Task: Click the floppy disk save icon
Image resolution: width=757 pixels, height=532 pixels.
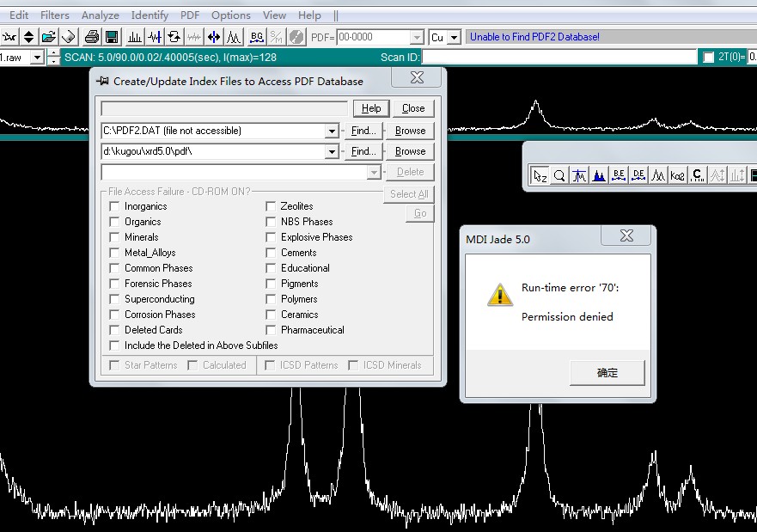Action: tap(112, 37)
